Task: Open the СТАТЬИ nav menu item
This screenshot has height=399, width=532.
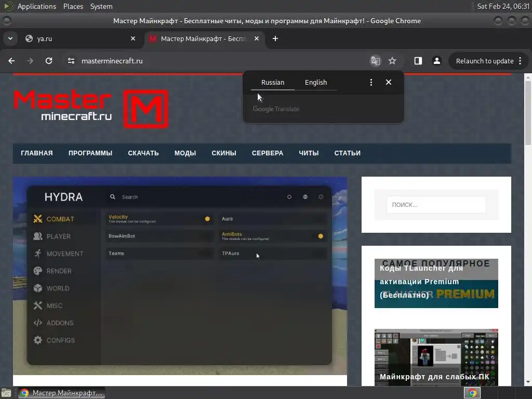Action: click(x=347, y=153)
